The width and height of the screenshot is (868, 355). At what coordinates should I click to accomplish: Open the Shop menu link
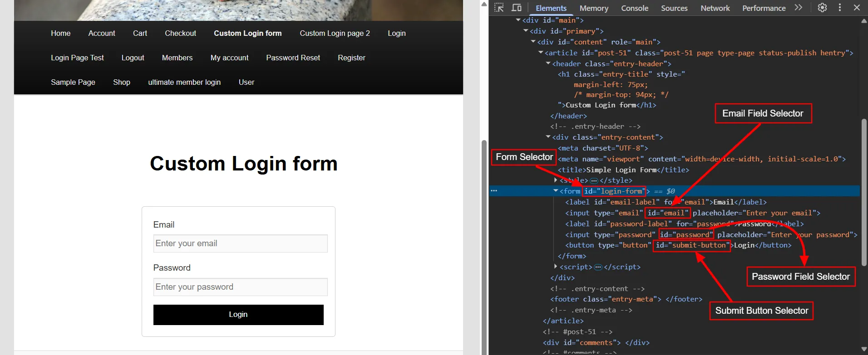[x=122, y=82]
